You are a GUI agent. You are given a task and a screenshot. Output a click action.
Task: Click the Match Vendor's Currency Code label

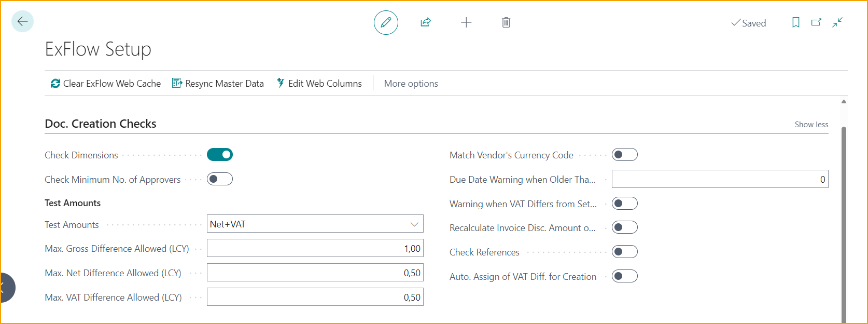511,155
